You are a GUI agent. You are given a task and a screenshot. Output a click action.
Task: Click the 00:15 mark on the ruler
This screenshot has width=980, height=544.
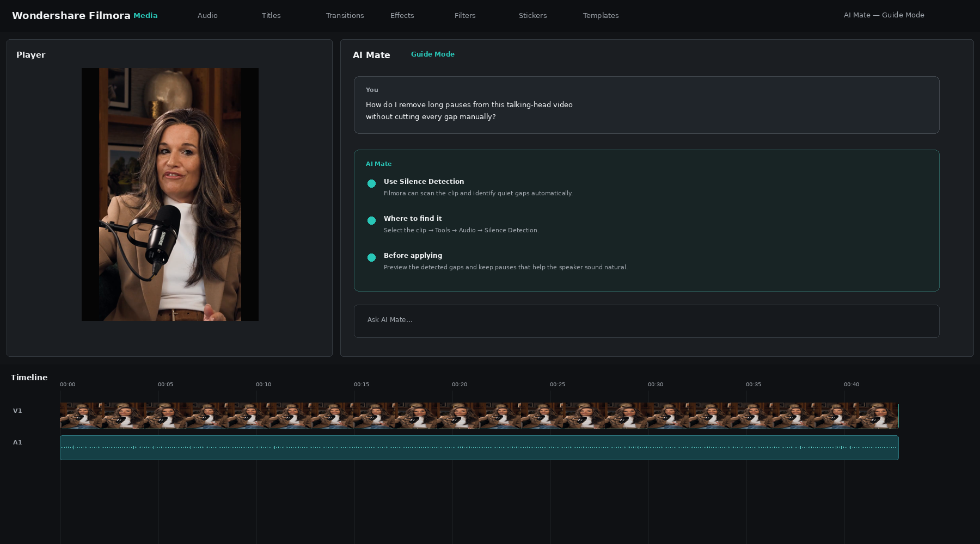pyautogui.click(x=362, y=385)
